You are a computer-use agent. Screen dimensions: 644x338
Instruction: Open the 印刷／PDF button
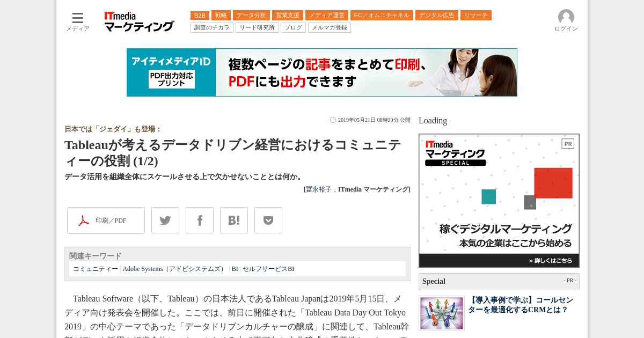[106, 221]
